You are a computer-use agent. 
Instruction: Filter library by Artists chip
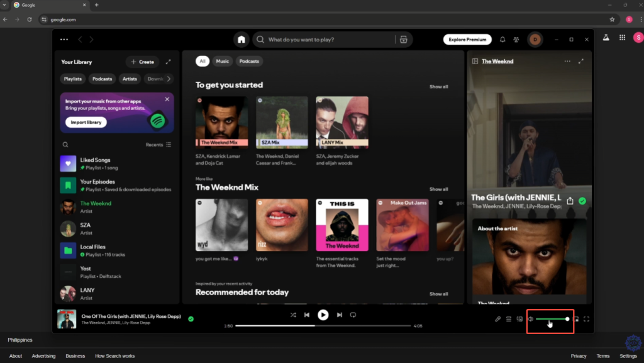130,79
